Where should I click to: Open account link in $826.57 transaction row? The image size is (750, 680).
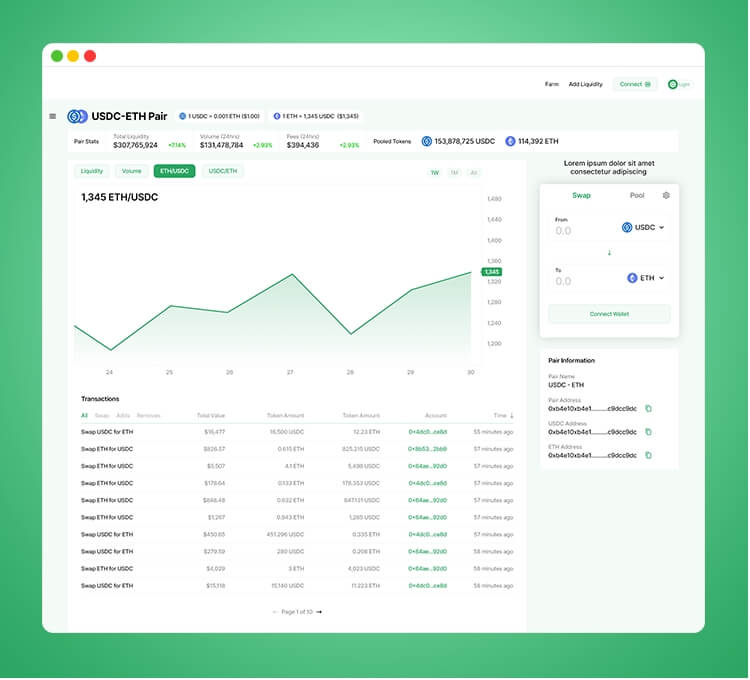pyautogui.click(x=428, y=450)
